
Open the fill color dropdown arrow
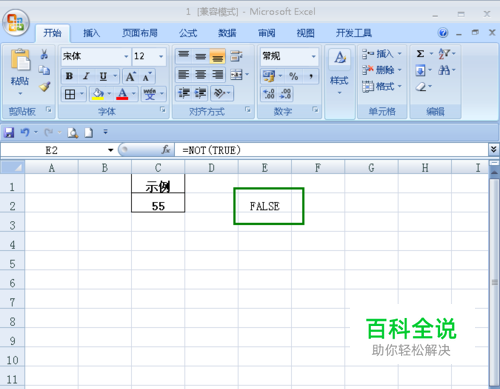[x=109, y=94]
